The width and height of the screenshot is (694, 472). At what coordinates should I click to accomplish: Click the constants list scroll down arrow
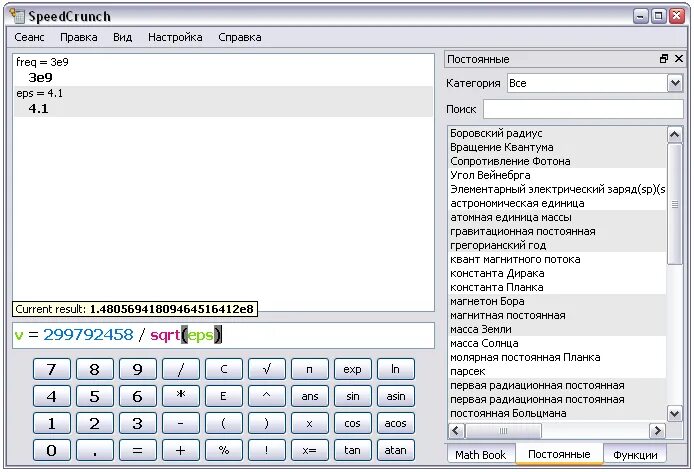(x=675, y=414)
